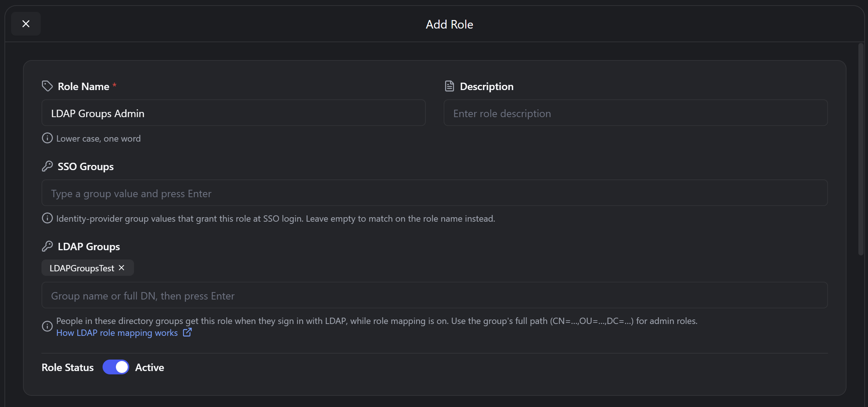868x407 pixels.
Task: Click the dialog's vertical scrollbar
Action: pyautogui.click(x=861, y=149)
